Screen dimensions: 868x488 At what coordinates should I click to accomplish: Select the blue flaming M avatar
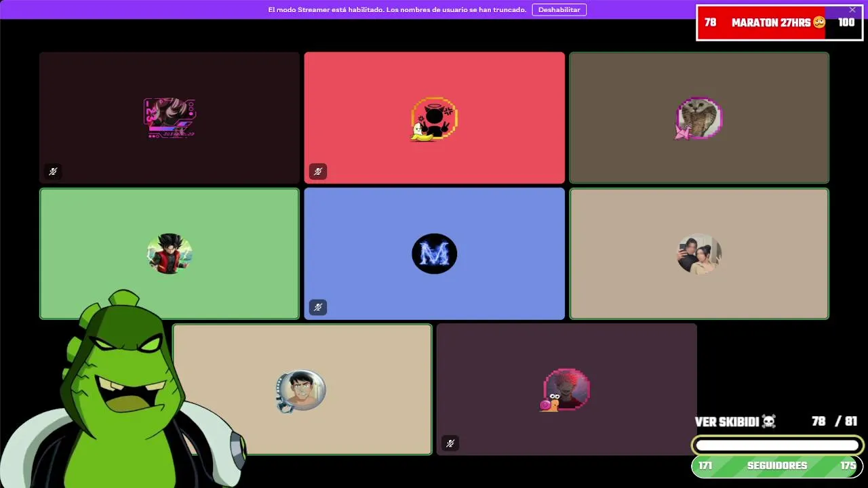click(434, 253)
